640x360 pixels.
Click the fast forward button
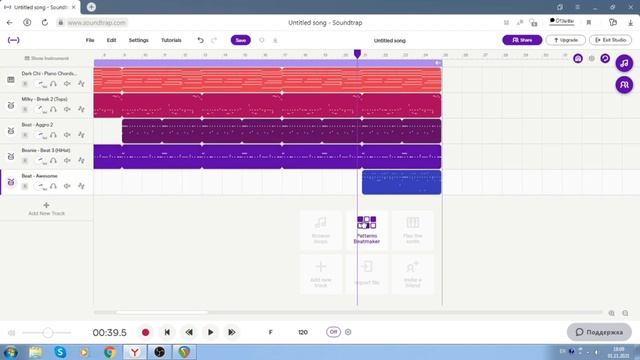(x=231, y=332)
